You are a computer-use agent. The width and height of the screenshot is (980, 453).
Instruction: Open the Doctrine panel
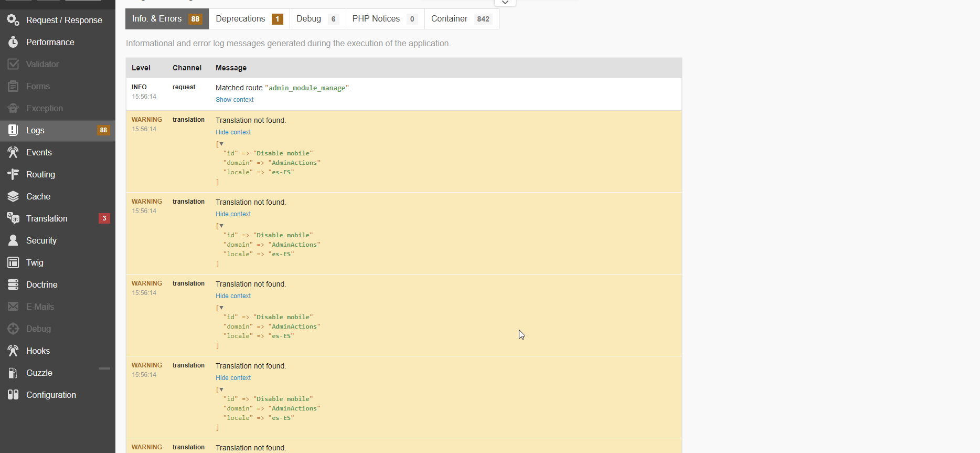pos(58,285)
